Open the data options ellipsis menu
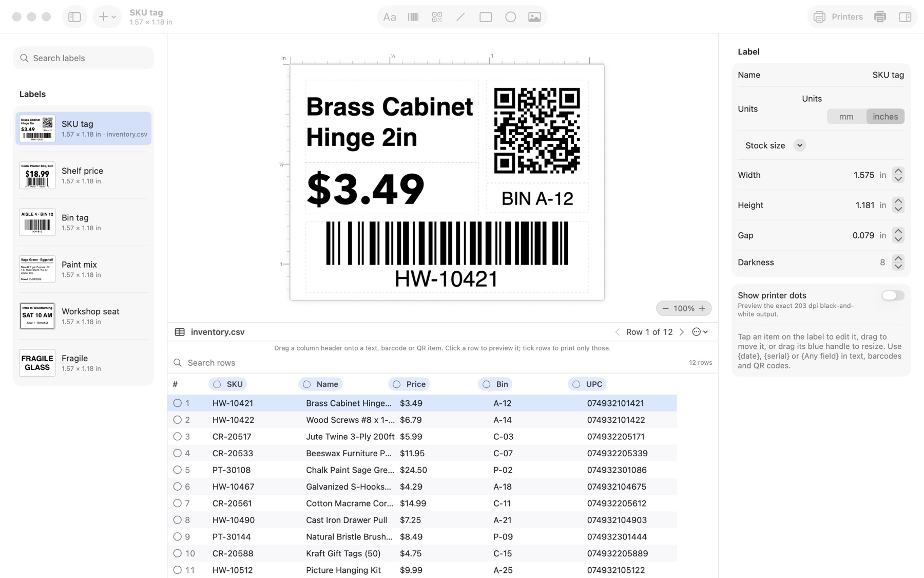The height and width of the screenshot is (578, 924). [700, 332]
